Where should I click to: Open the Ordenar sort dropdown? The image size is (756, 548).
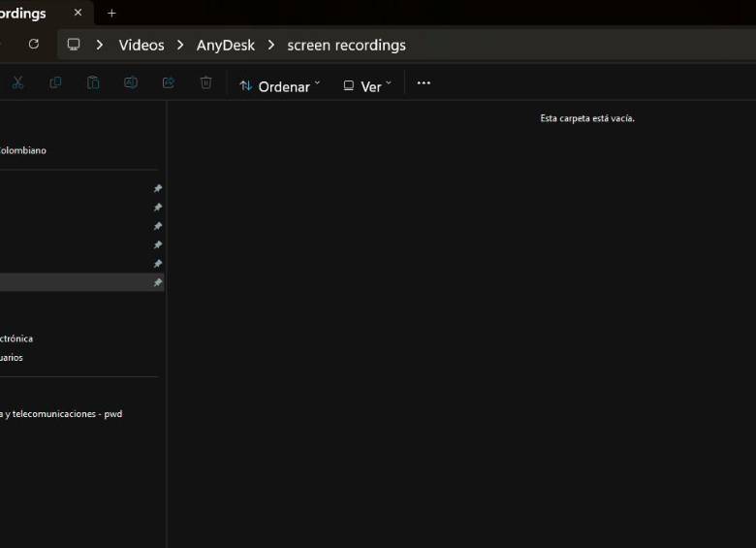click(x=280, y=86)
